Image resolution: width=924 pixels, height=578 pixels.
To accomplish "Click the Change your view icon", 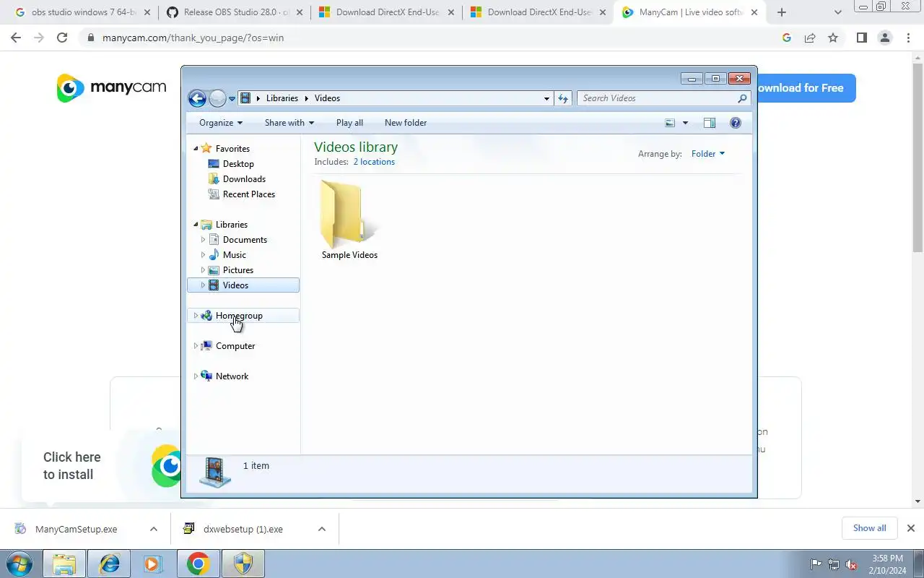I will coord(670,123).
